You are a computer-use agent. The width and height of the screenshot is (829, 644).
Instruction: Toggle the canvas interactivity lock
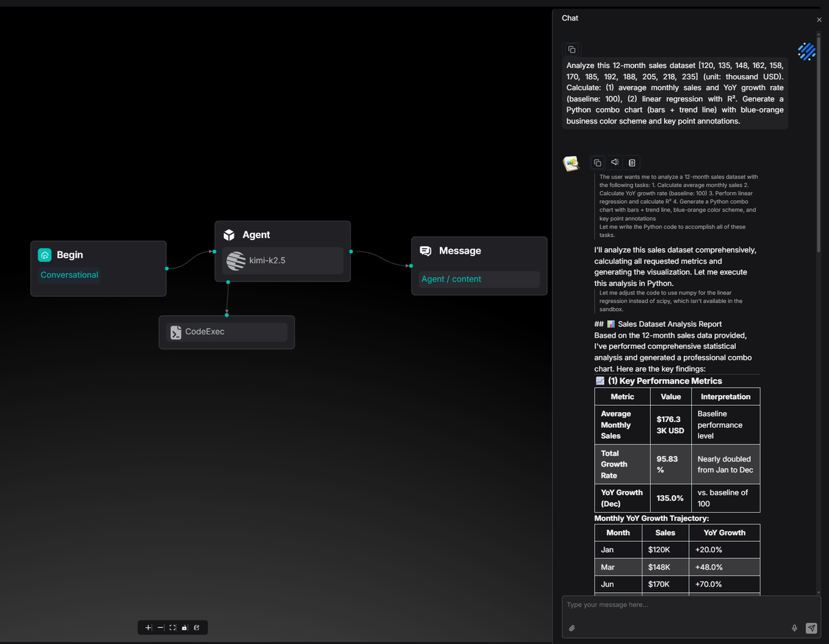(x=185, y=628)
